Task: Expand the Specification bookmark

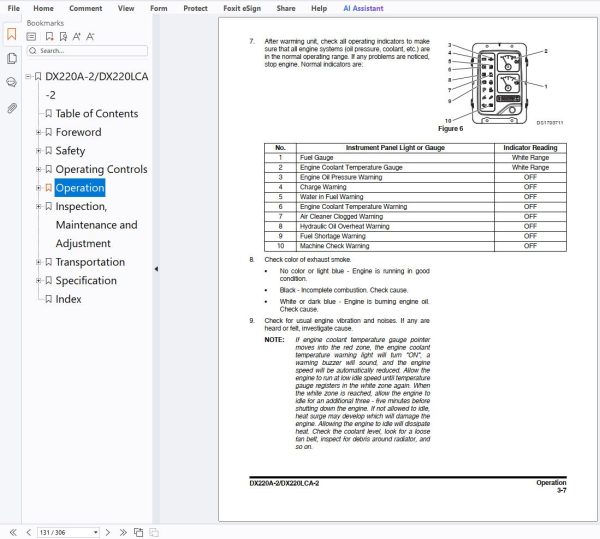Action: (38, 281)
